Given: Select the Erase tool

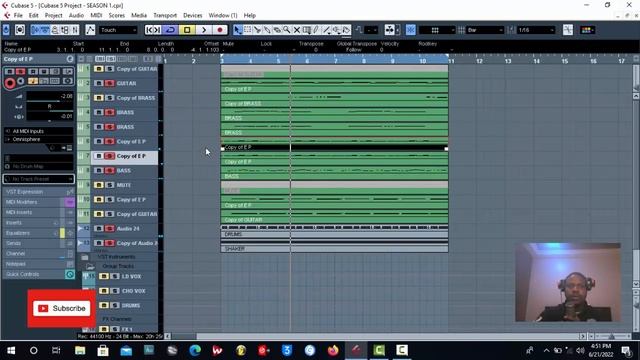Looking at the screenshot, I should [277, 30].
